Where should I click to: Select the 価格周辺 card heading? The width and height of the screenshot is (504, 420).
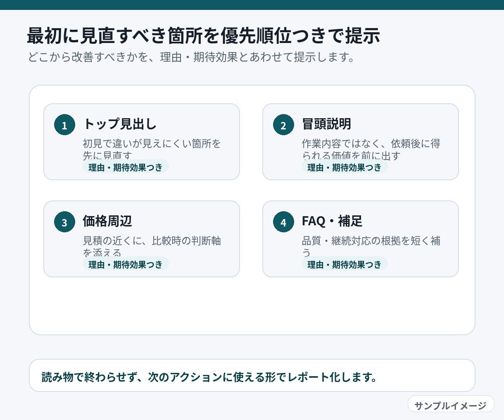(x=107, y=221)
